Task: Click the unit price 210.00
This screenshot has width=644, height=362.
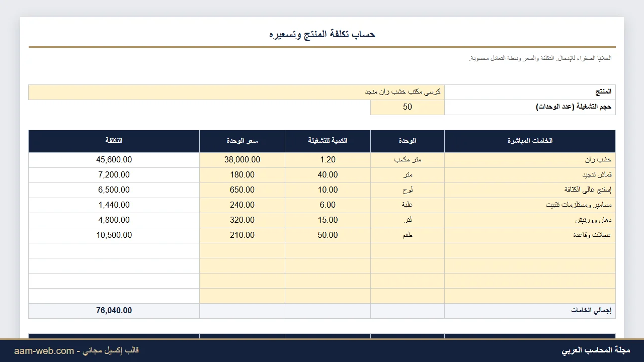Action: pyautogui.click(x=243, y=235)
